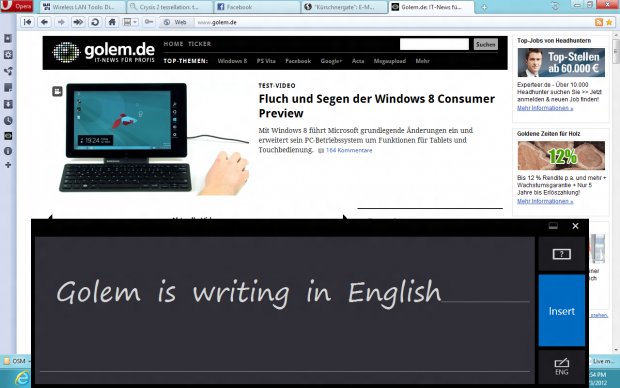Screen dimensions: 620x388
Task: Switch to the Kürschnergate tab
Action: (x=344, y=7)
